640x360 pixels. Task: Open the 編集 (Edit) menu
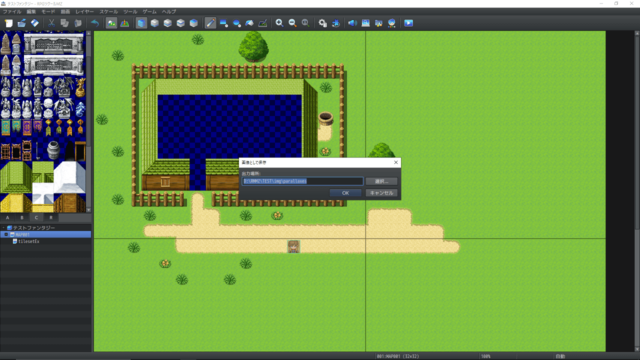31,12
